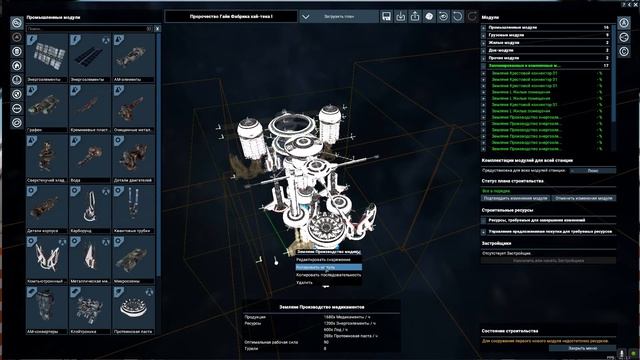Select the Детали корпуса module thumbnail
The width and height of the screenshot is (640, 360).
click(47, 210)
